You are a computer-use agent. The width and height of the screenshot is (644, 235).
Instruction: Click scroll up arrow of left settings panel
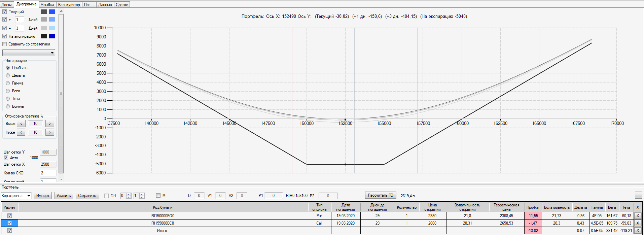point(61,11)
